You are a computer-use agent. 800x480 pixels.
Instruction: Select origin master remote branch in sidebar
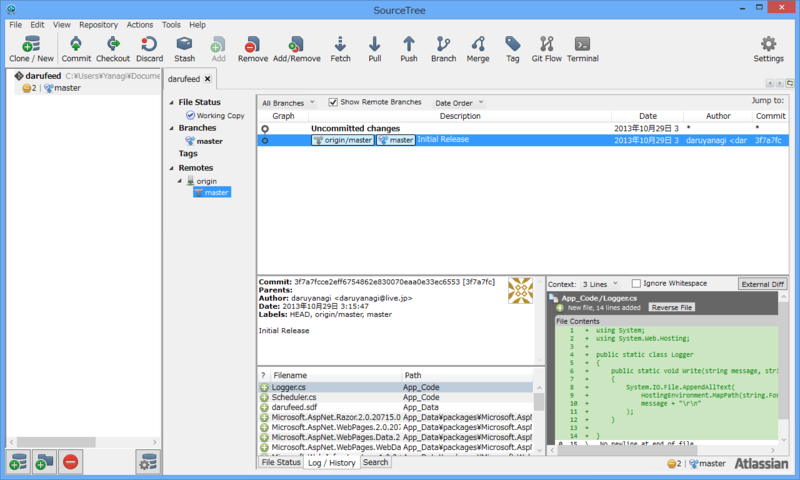(x=212, y=192)
